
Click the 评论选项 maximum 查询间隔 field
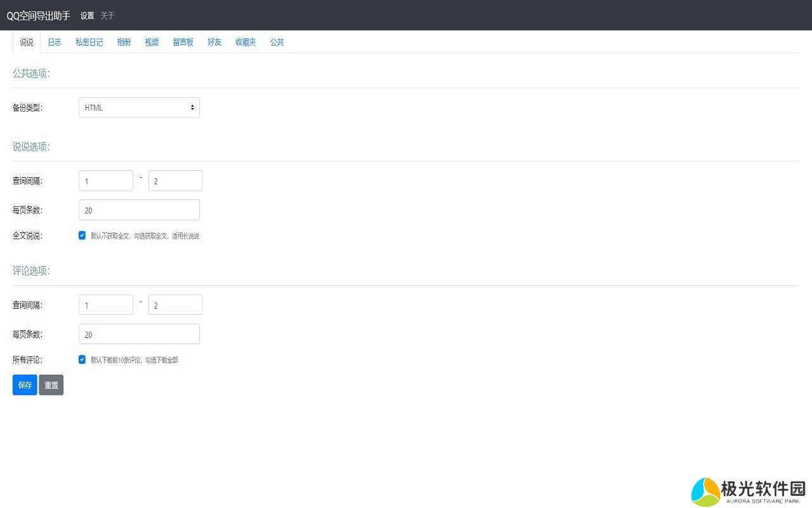tap(175, 305)
